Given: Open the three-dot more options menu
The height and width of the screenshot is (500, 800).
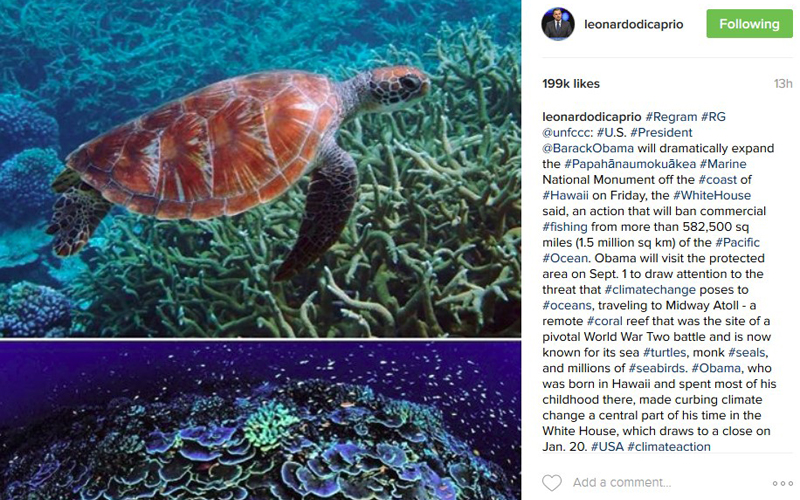Looking at the screenshot, I should point(782,483).
